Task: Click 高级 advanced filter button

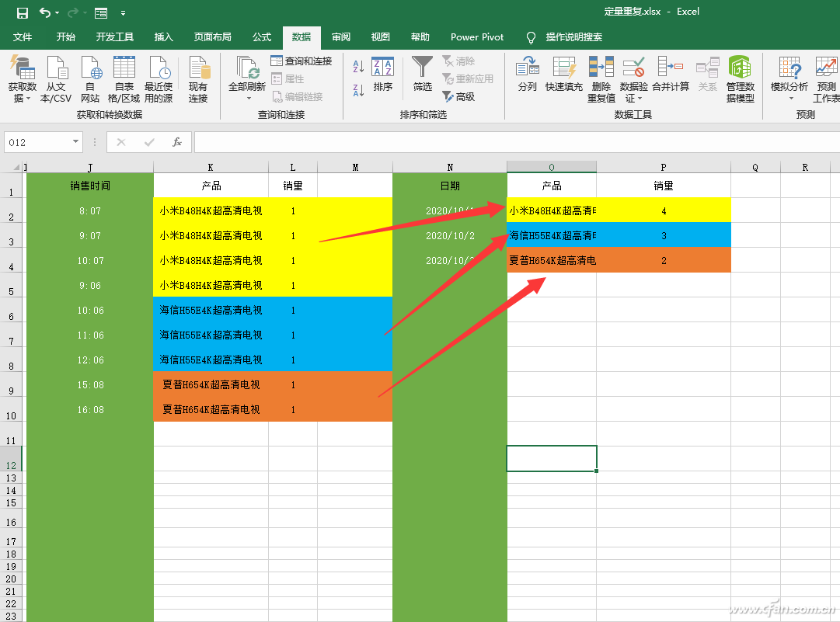Action: click(x=458, y=97)
